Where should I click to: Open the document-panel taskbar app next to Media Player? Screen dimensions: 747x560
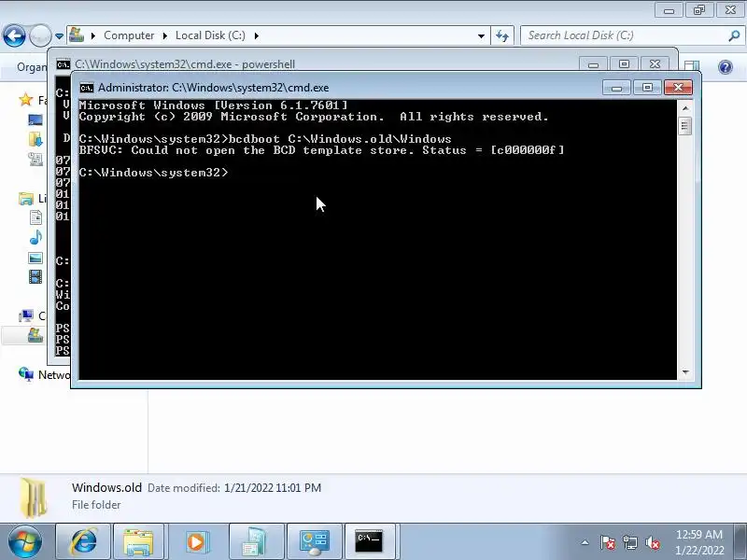click(256, 541)
